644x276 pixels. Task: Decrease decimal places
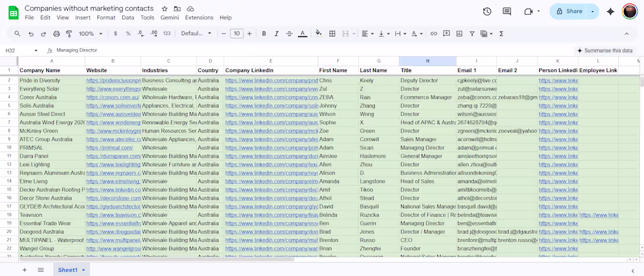pyautogui.click(x=141, y=34)
